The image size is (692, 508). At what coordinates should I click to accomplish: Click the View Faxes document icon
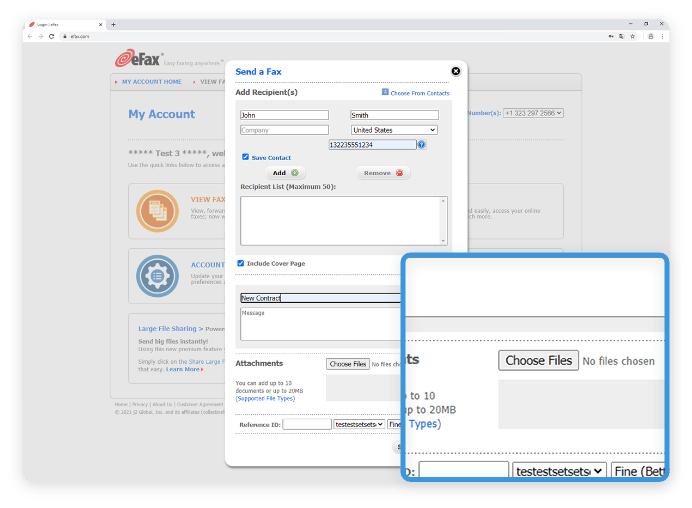click(157, 209)
